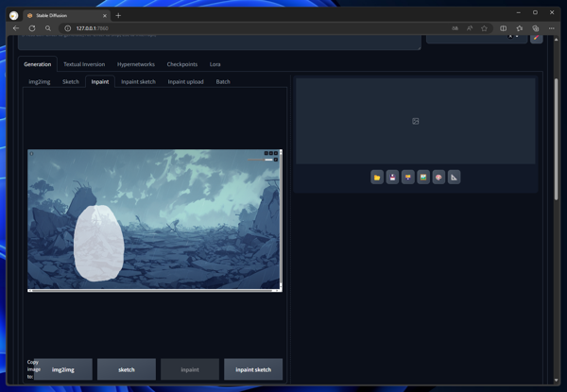The width and height of the screenshot is (567, 392).
Task: Click the floppy disk save image icon
Action: click(392, 178)
